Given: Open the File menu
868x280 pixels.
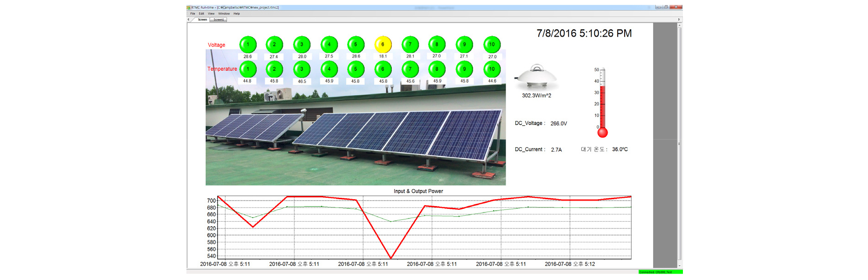Looking at the screenshot, I should point(192,14).
